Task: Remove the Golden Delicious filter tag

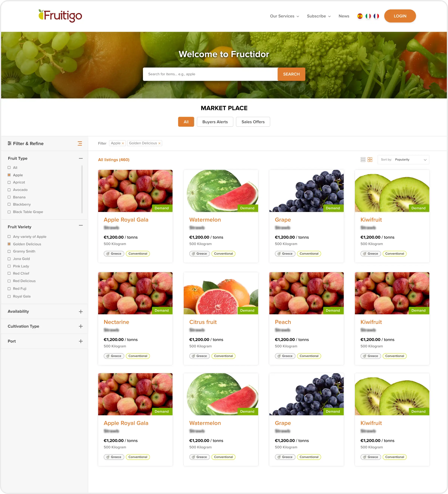Action: tap(159, 143)
